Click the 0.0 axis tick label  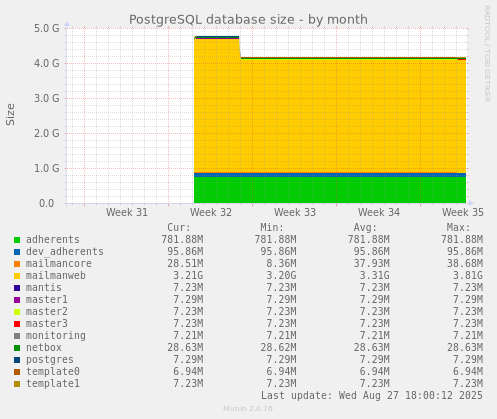tap(46, 203)
